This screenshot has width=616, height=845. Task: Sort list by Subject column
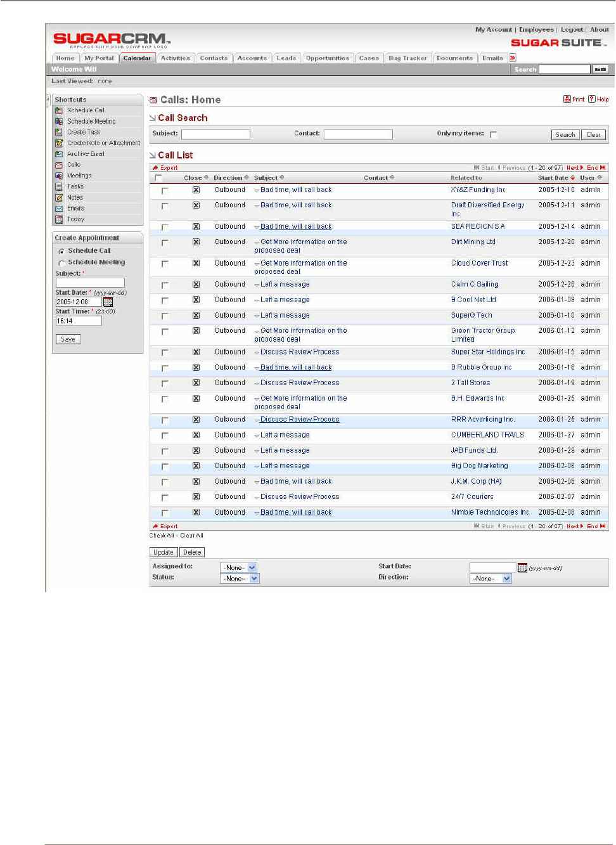point(269,178)
